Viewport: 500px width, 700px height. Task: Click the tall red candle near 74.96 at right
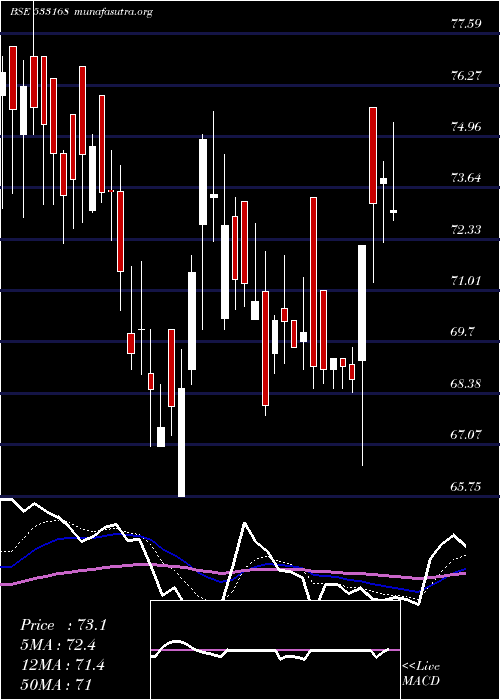point(373,155)
